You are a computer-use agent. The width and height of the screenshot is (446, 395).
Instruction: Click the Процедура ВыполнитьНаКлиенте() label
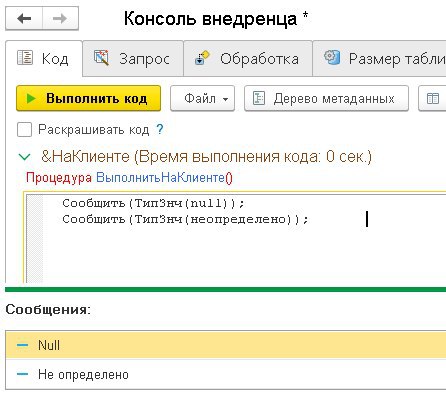[129, 177]
